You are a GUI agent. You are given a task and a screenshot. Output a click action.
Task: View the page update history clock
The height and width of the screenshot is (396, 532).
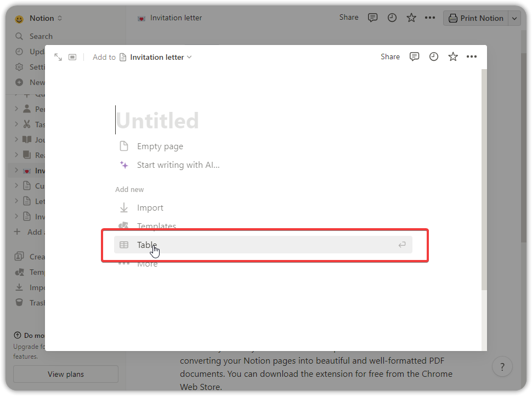392,18
